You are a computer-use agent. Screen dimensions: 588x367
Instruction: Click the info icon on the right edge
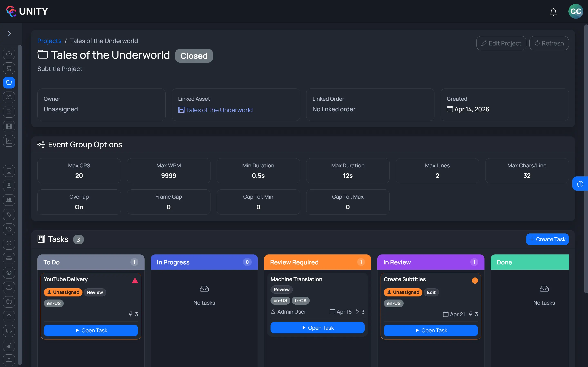(x=580, y=184)
